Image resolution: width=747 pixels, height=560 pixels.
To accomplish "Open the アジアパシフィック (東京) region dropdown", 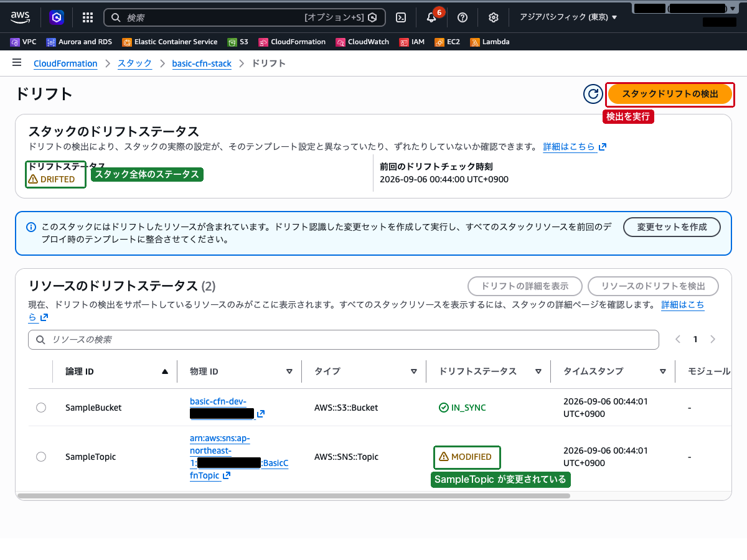I will (568, 17).
